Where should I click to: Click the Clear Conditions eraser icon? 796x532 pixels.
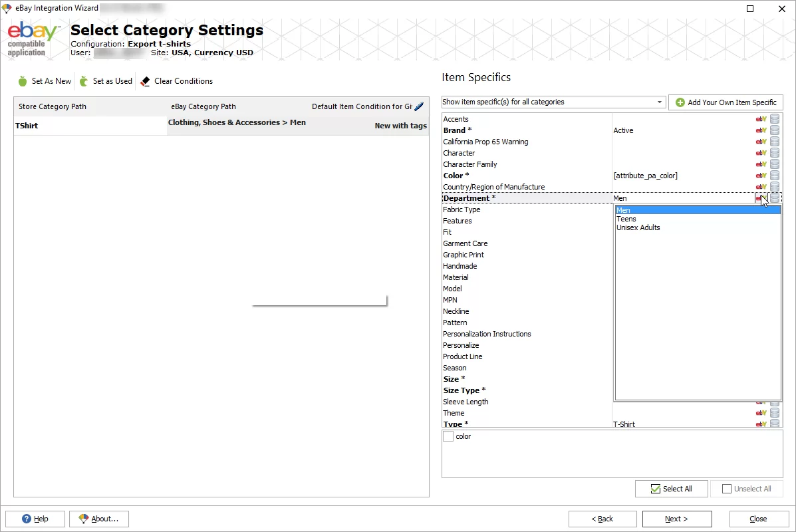click(144, 80)
